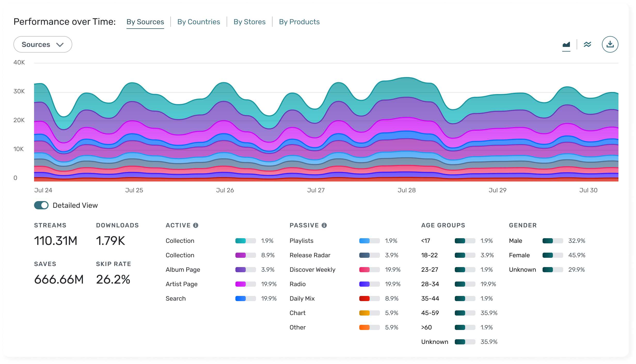Open the By Stores tab

point(249,22)
